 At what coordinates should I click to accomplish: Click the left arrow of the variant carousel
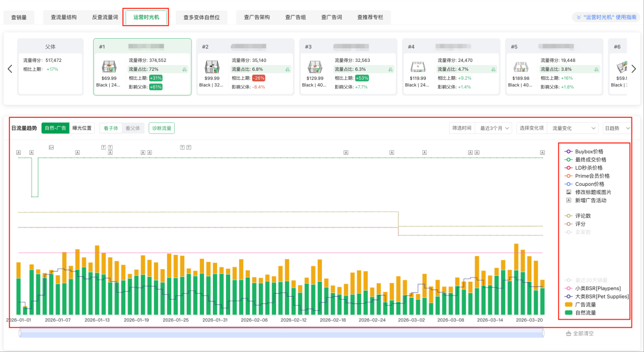pyautogui.click(x=10, y=68)
